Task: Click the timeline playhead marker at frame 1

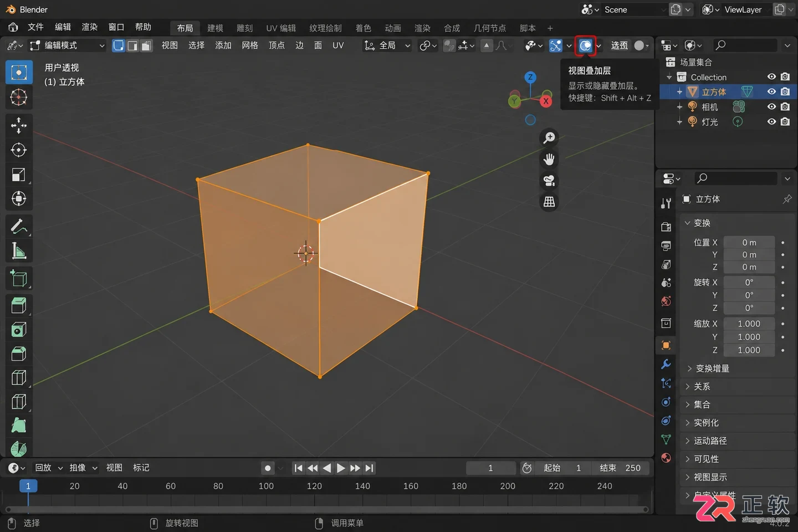Action: (28, 486)
